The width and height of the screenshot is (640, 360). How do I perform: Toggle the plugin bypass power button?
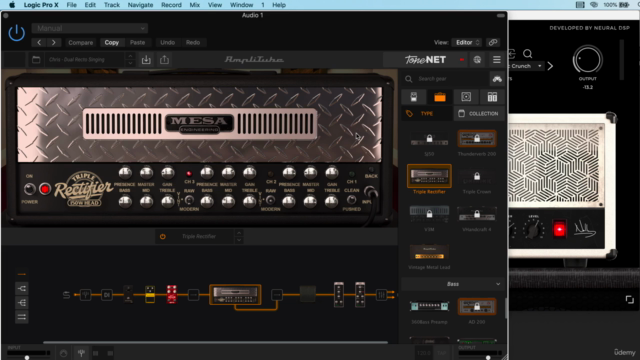point(16,33)
